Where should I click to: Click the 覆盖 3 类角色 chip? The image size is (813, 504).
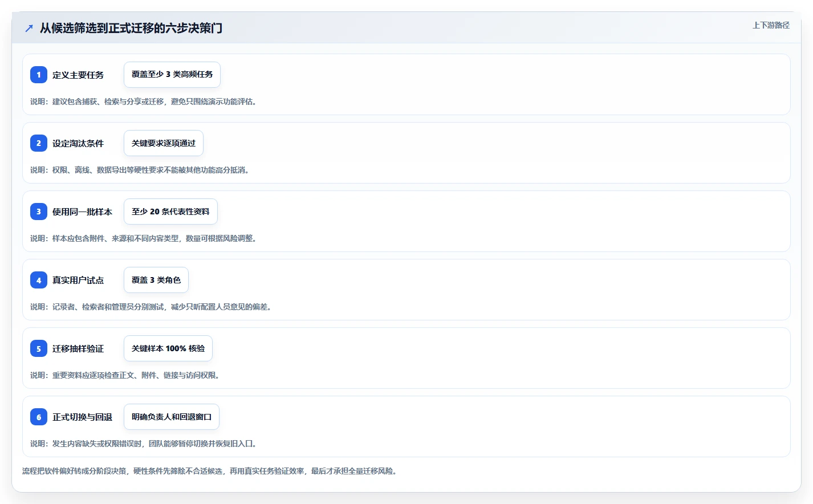156,280
